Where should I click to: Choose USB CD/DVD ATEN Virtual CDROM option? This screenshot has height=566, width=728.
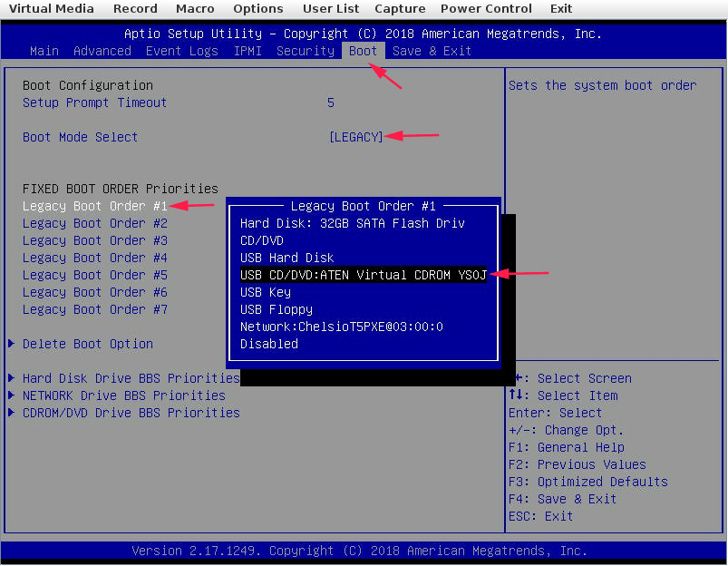click(364, 275)
